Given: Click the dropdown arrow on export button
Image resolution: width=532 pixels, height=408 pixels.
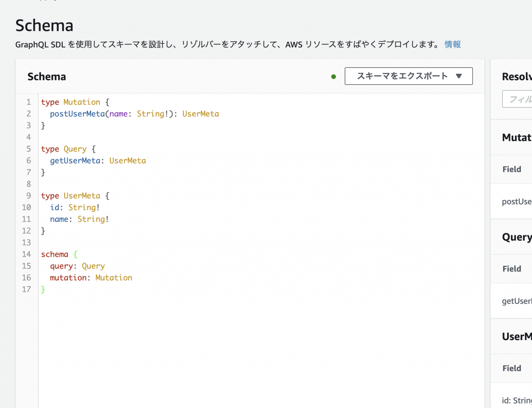Looking at the screenshot, I should coord(459,76).
